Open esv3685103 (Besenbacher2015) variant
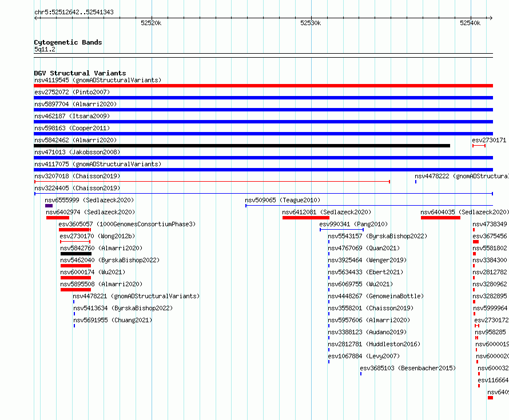The width and height of the screenshot is (509, 420). [408, 368]
